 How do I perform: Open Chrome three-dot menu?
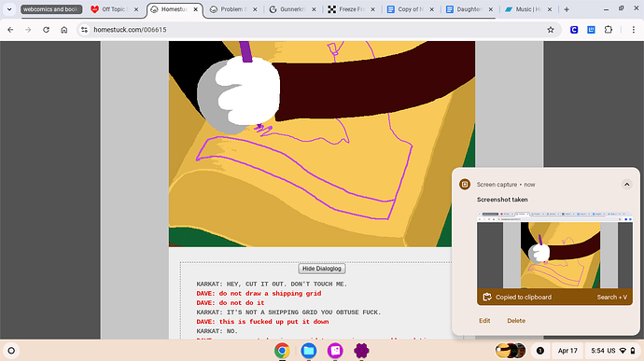click(633, 30)
